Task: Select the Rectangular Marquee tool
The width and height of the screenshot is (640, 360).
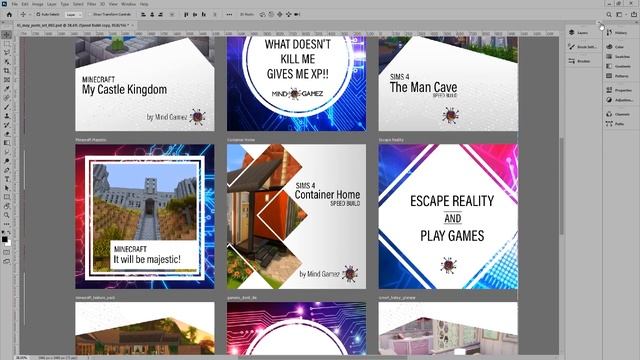Action: [x=7, y=44]
